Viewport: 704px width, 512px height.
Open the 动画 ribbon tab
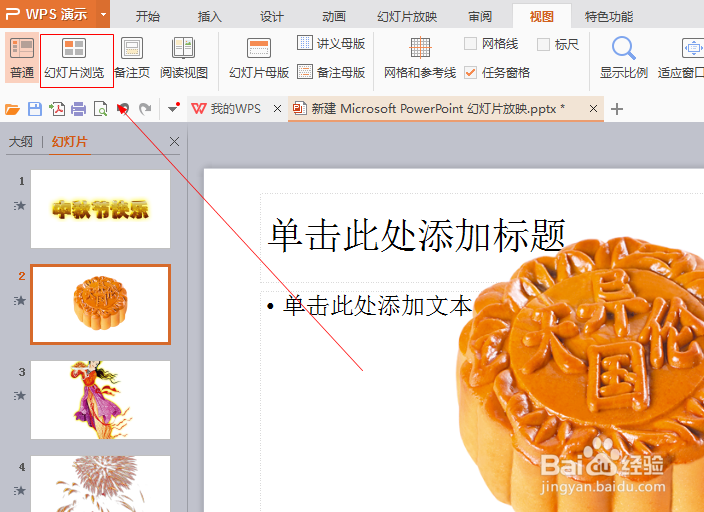pos(334,17)
